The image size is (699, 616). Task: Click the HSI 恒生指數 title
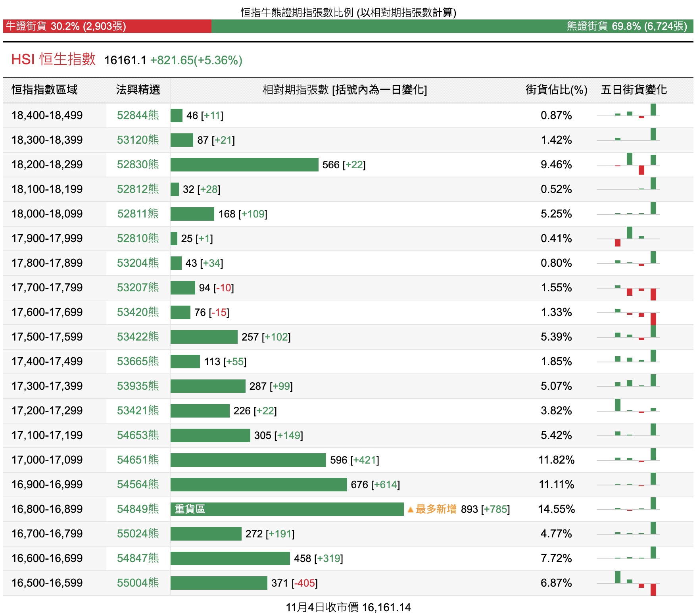tap(54, 60)
